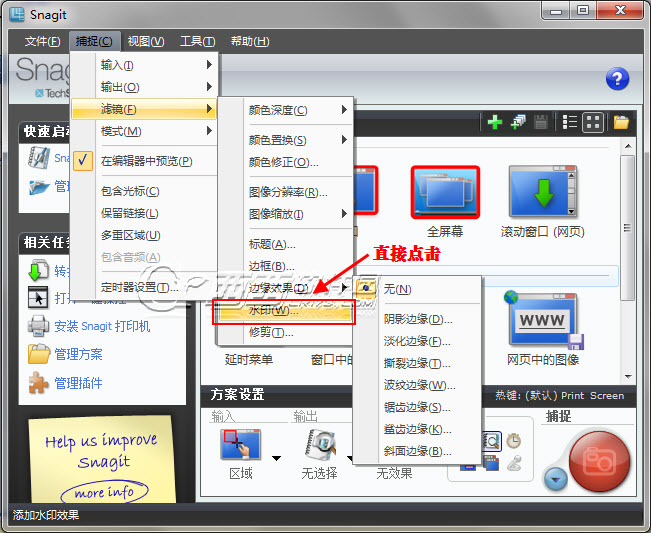
Task: Click the profile list scrollbar thumb
Action: tap(628, 228)
